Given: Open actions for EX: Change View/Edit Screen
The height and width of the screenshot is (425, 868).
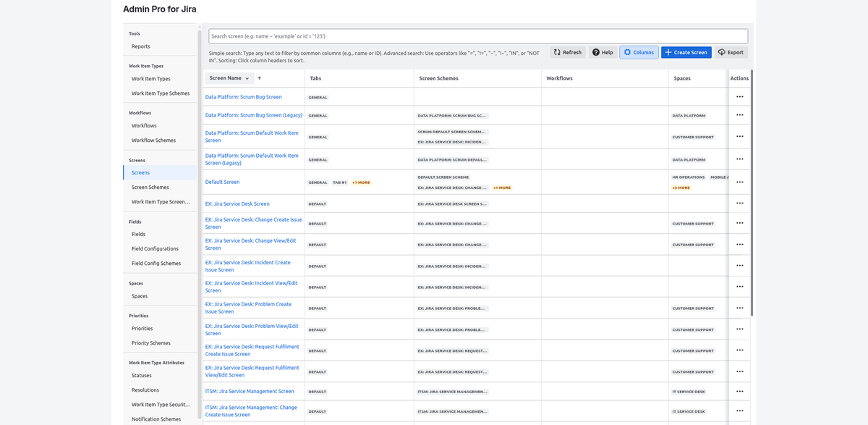Looking at the screenshot, I should click(x=739, y=244).
